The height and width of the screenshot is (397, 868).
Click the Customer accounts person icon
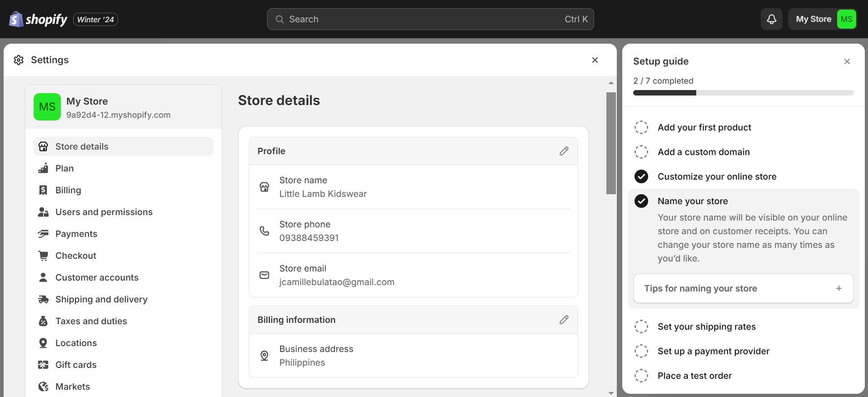(43, 277)
